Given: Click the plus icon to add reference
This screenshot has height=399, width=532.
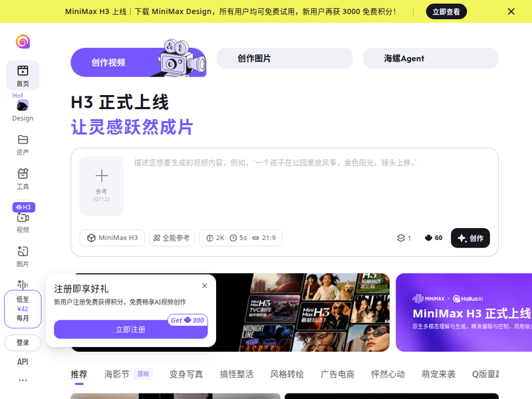Looking at the screenshot, I should tap(102, 176).
